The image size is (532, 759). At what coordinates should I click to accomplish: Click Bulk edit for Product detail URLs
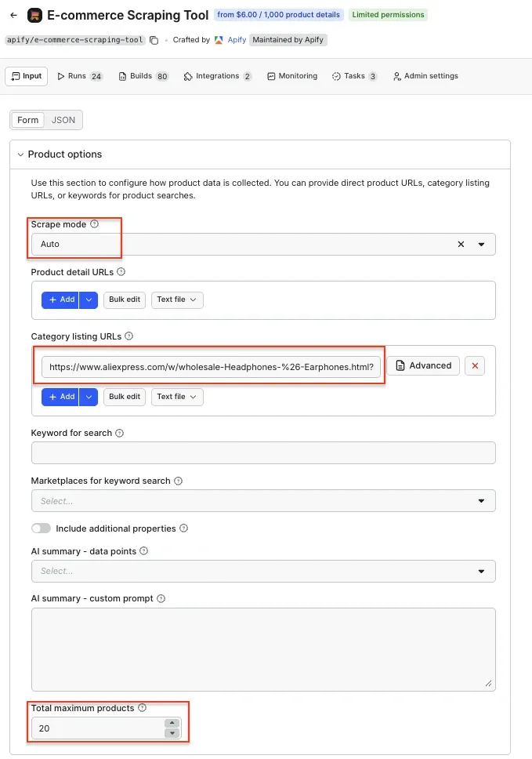coord(125,300)
